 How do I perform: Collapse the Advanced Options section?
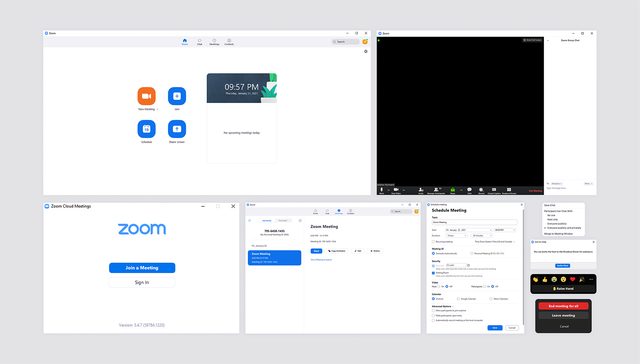[x=453, y=306]
